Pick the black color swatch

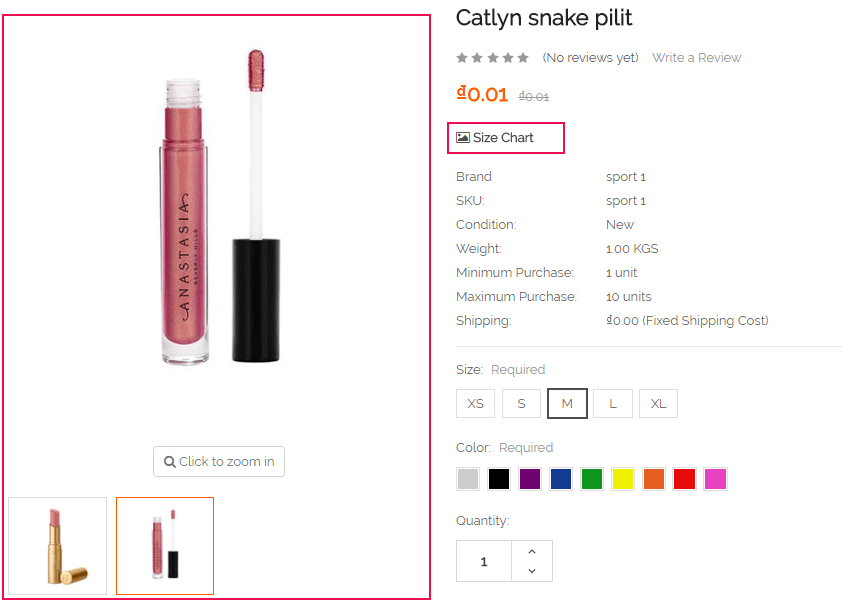[499, 479]
